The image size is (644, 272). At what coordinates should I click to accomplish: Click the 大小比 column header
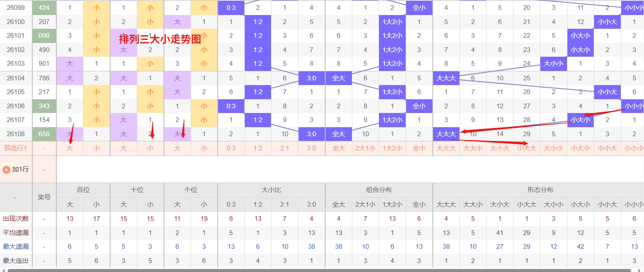[271, 190]
